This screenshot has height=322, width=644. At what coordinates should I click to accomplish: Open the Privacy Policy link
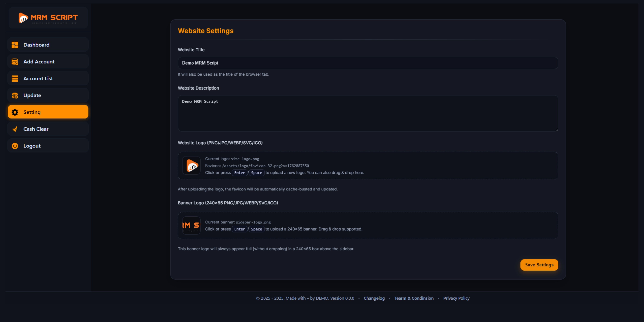[x=456, y=298]
